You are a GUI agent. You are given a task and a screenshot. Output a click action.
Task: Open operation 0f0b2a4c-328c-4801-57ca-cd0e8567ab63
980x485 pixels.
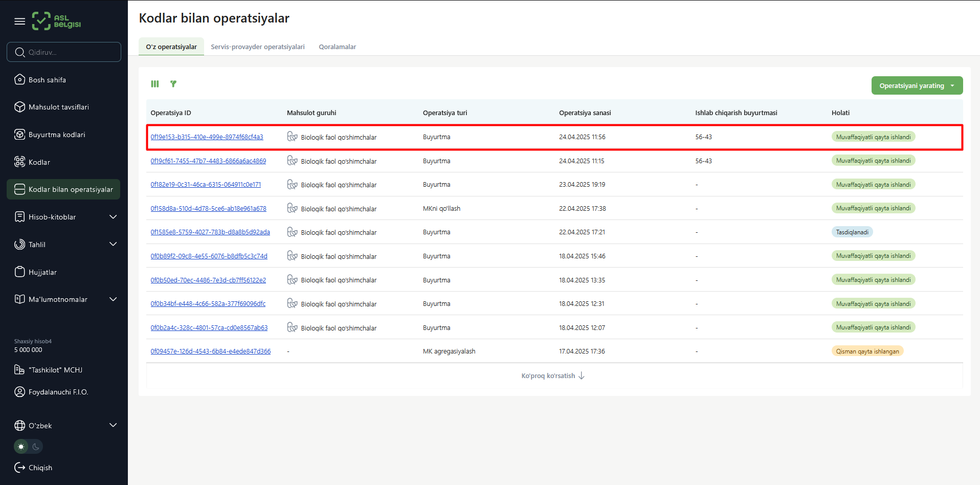tap(209, 327)
